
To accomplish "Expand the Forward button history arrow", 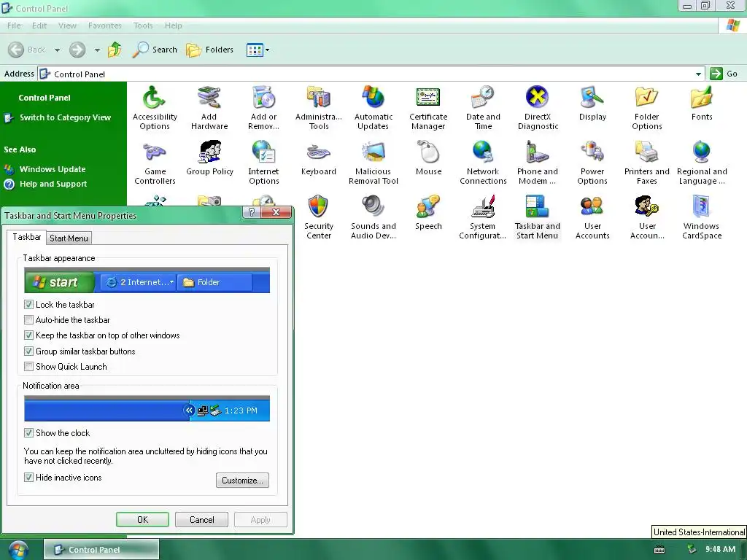I will tap(97, 50).
